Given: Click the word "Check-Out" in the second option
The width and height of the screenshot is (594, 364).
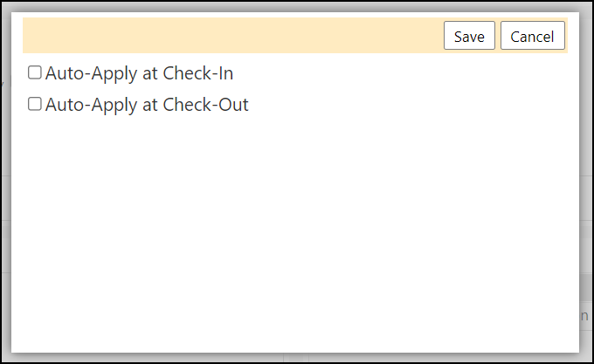Looking at the screenshot, I should (205, 105).
